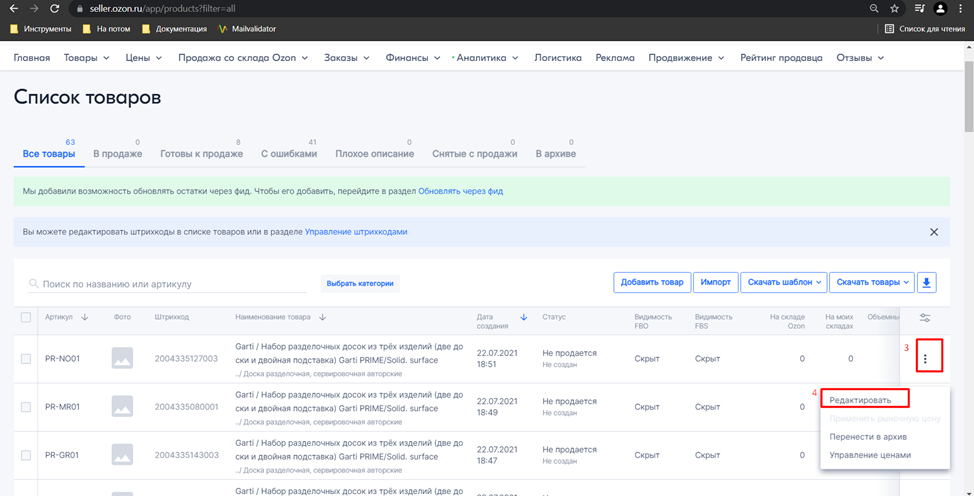Reload the current page

tap(54, 9)
